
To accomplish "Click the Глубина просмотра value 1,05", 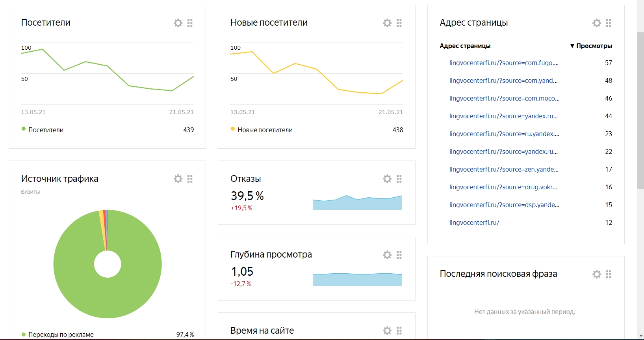I will (x=242, y=271).
